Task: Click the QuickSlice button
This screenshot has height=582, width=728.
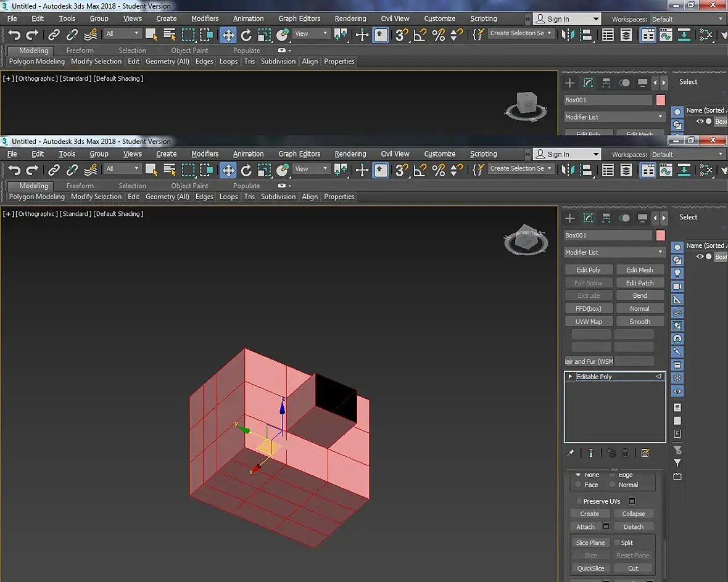Action: [x=590, y=568]
